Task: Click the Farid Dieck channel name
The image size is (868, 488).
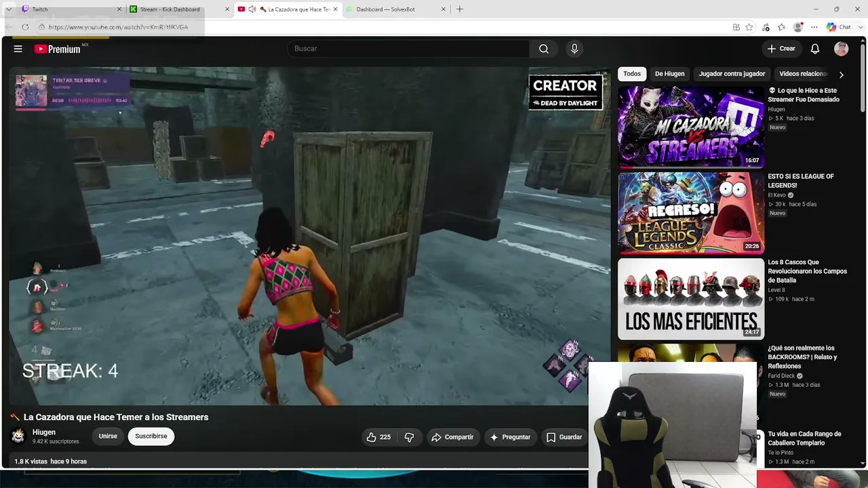Action: [781, 376]
